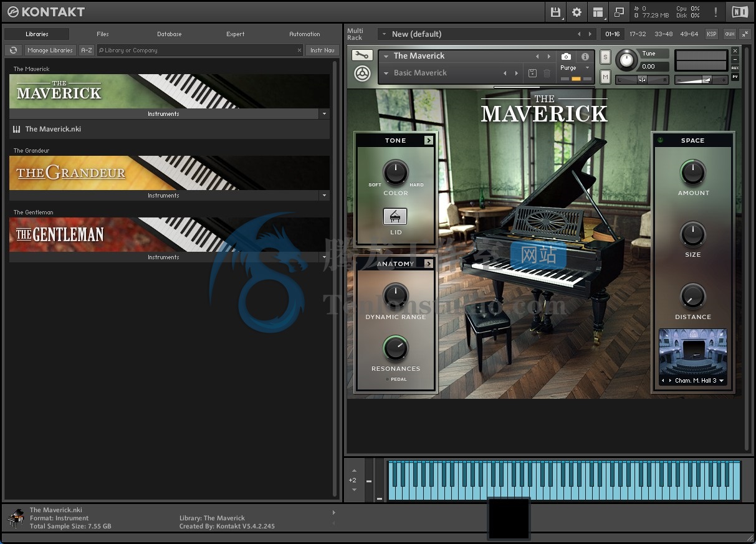Select previous reverb room arrow
The height and width of the screenshot is (544, 756).
click(x=664, y=381)
